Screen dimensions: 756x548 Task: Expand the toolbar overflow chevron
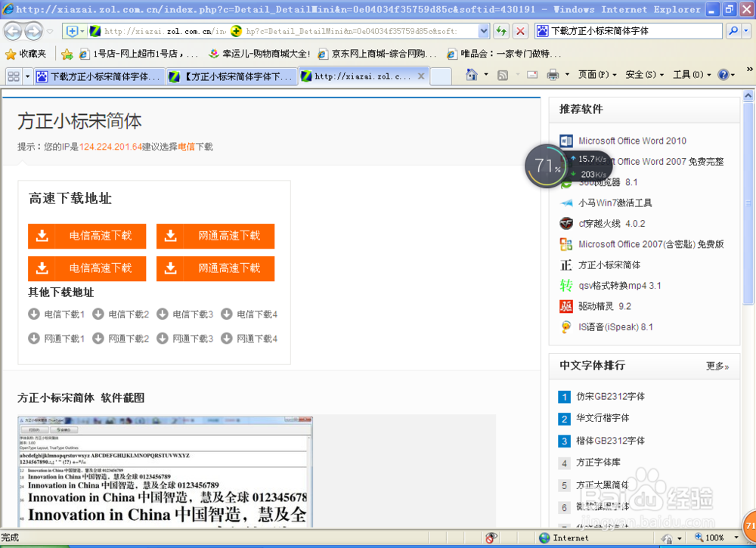749,69
